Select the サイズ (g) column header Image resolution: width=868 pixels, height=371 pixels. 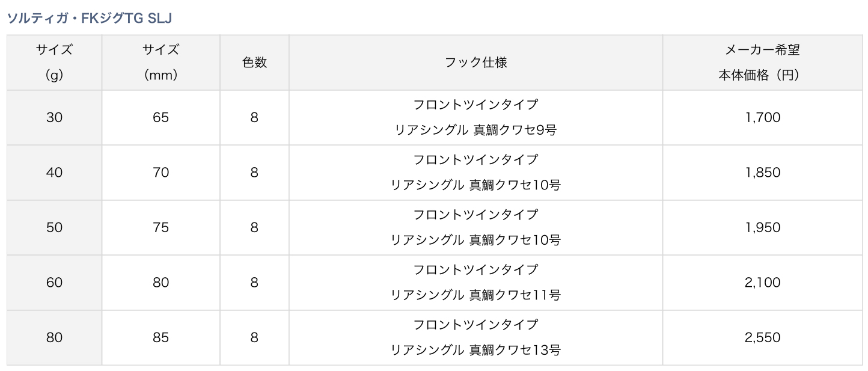pos(54,63)
